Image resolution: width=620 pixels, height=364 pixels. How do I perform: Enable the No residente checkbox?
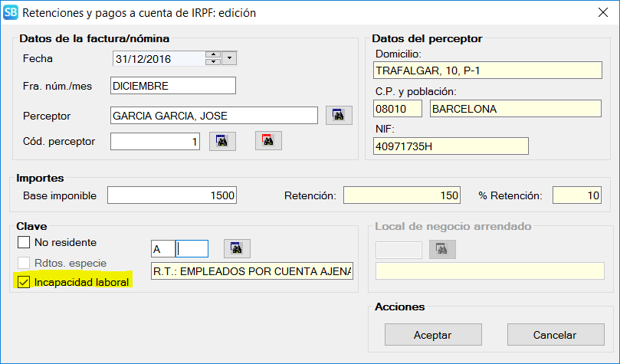click(23, 243)
